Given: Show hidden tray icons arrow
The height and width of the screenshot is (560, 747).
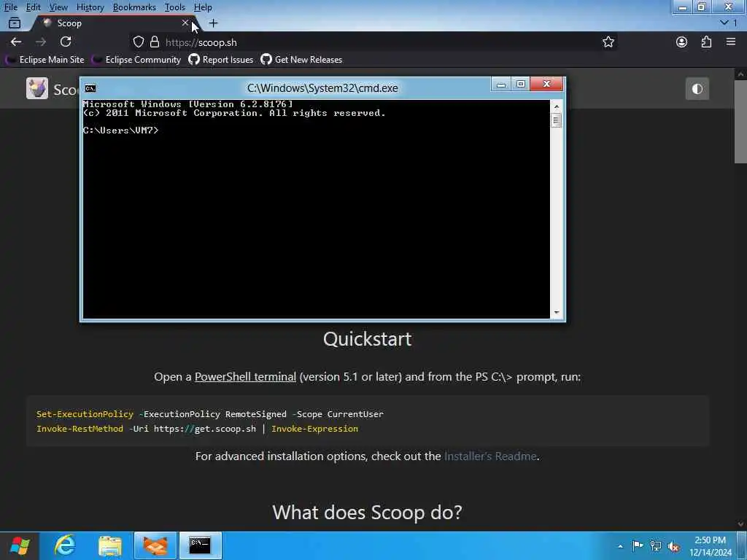Looking at the screenshot, I should [620, 546].
